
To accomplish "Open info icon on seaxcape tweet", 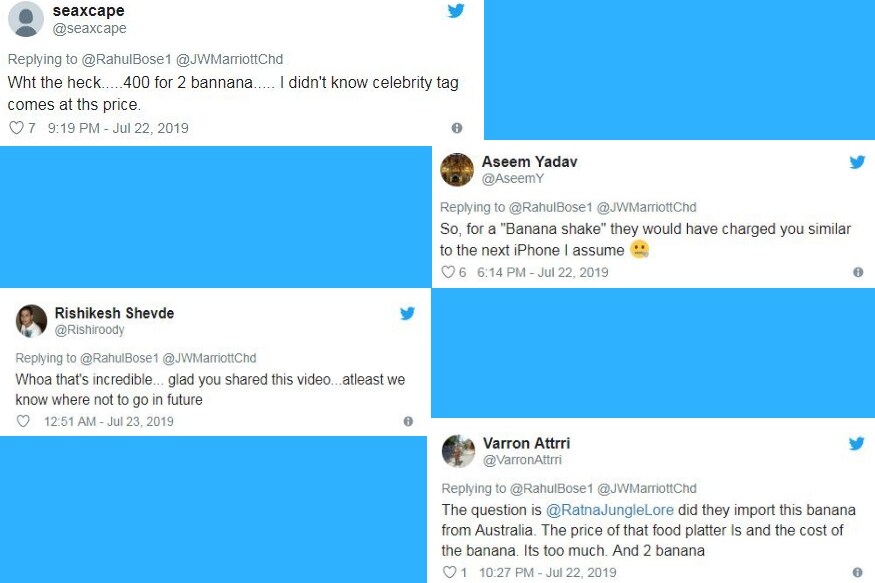I will click(x=457, y=128).
